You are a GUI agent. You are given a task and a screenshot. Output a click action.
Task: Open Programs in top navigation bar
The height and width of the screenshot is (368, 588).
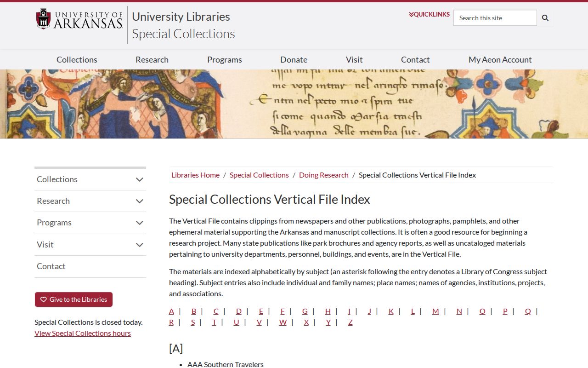click(225, 59)
